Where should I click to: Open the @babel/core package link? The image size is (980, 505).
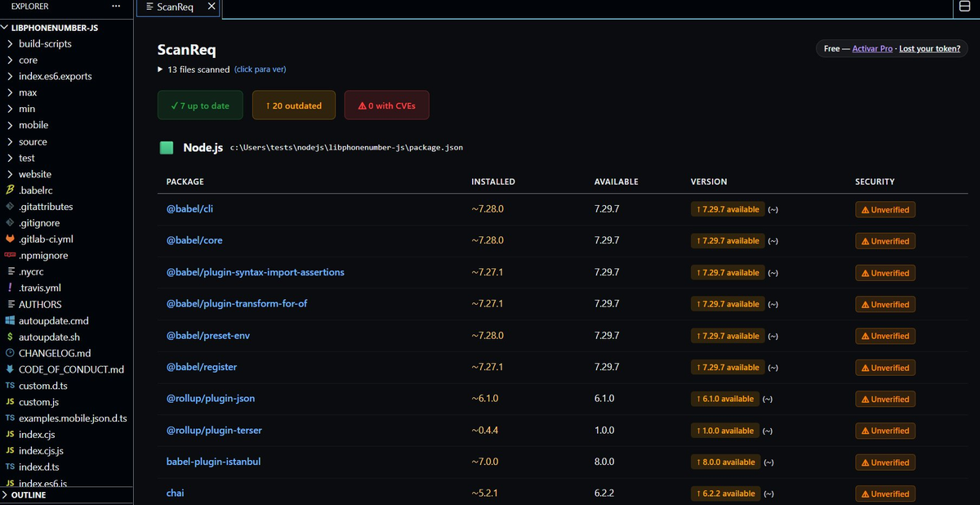(194, 240)
